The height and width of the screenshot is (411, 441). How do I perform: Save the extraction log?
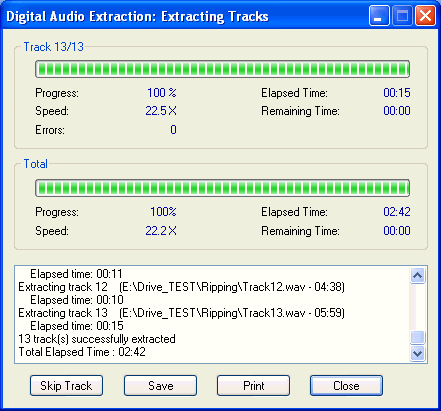pos(160,386)
